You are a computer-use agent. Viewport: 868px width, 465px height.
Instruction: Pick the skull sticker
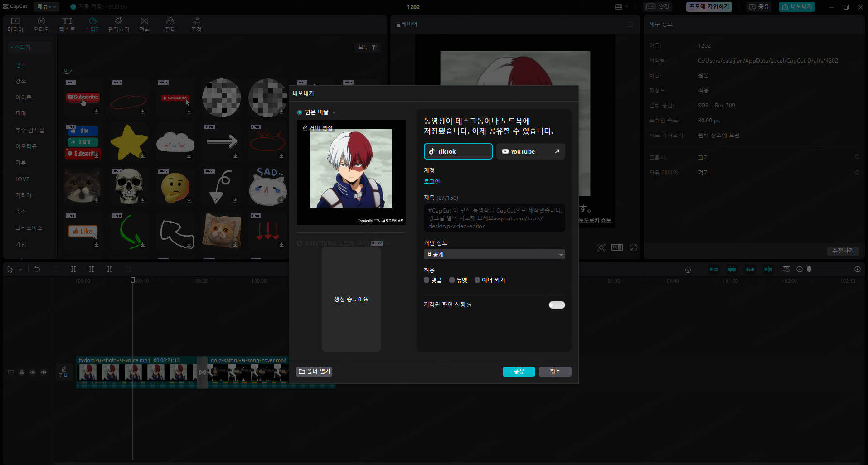[129, 186]
